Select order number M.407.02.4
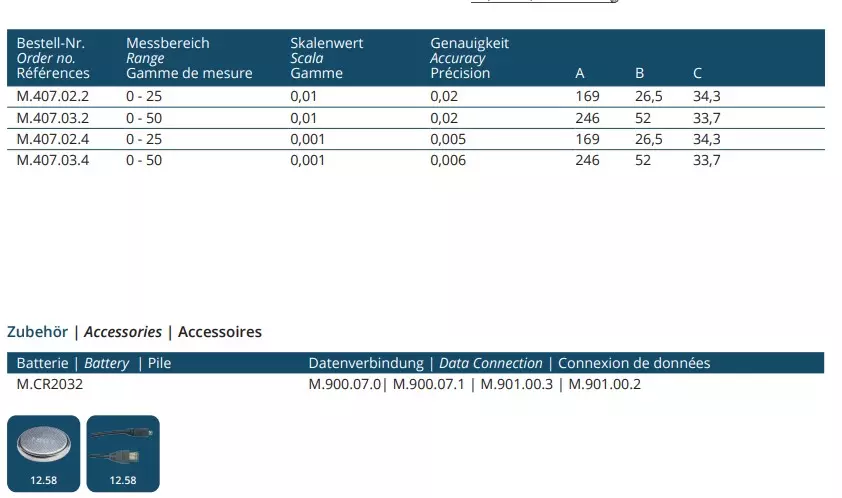This screenshot has width=842, height=498. 53,139
